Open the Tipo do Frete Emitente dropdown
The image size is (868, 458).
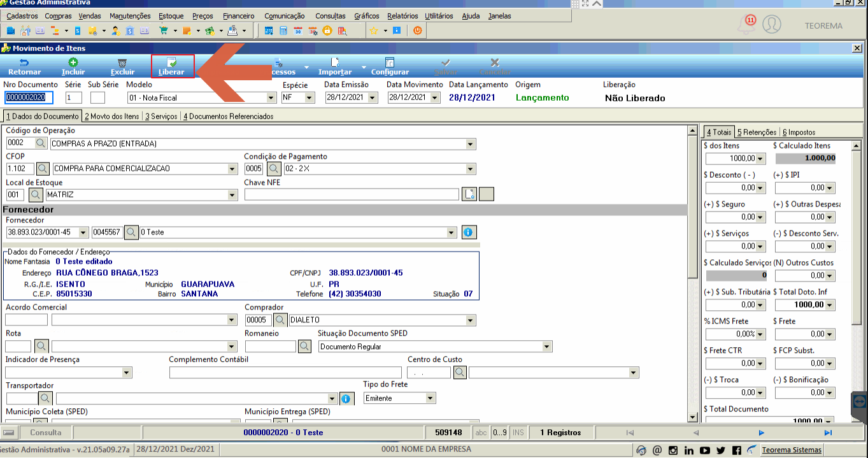pyautogui.click(x=430, y=398)
